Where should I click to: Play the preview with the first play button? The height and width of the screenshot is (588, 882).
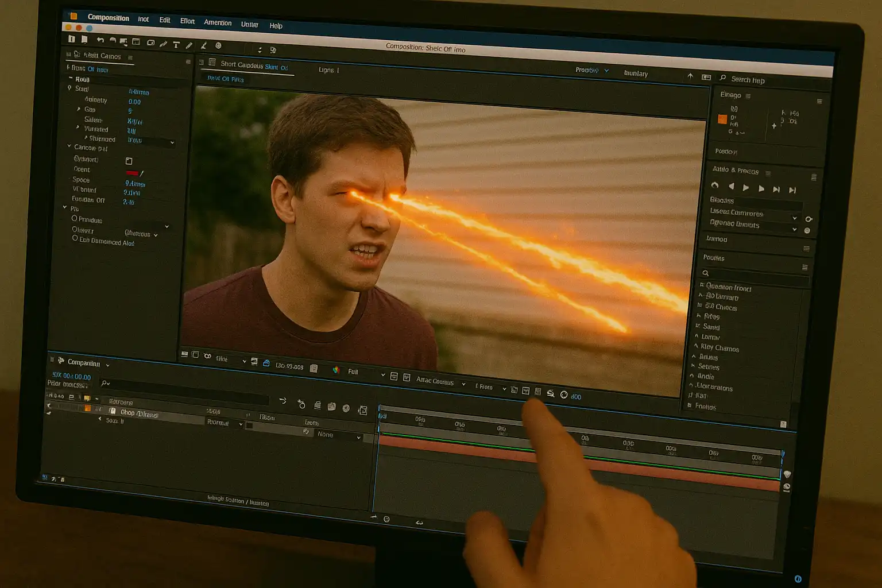(745, 187)
